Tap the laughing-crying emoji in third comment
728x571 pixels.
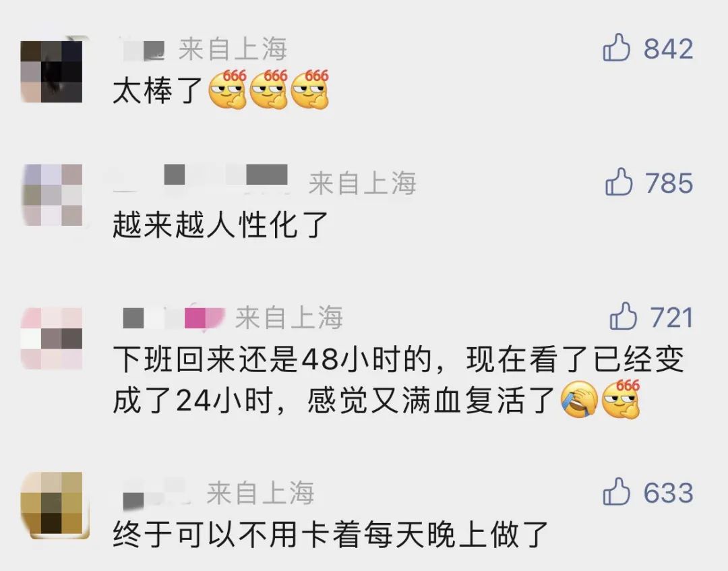[579, 400]
